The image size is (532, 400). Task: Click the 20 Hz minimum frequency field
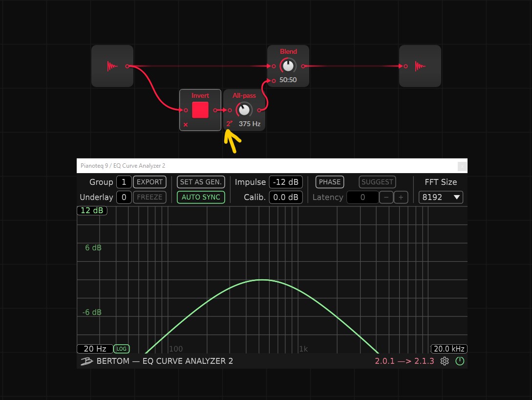[x=95, y=349]
